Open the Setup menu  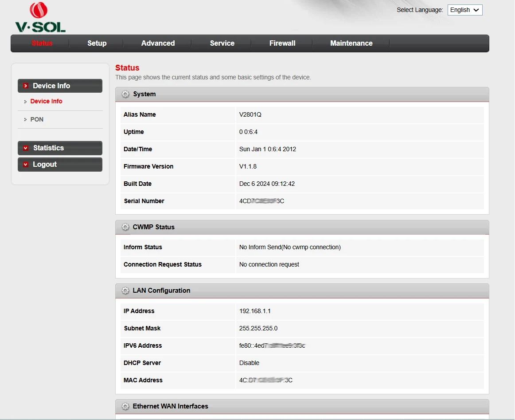[97, 43]
